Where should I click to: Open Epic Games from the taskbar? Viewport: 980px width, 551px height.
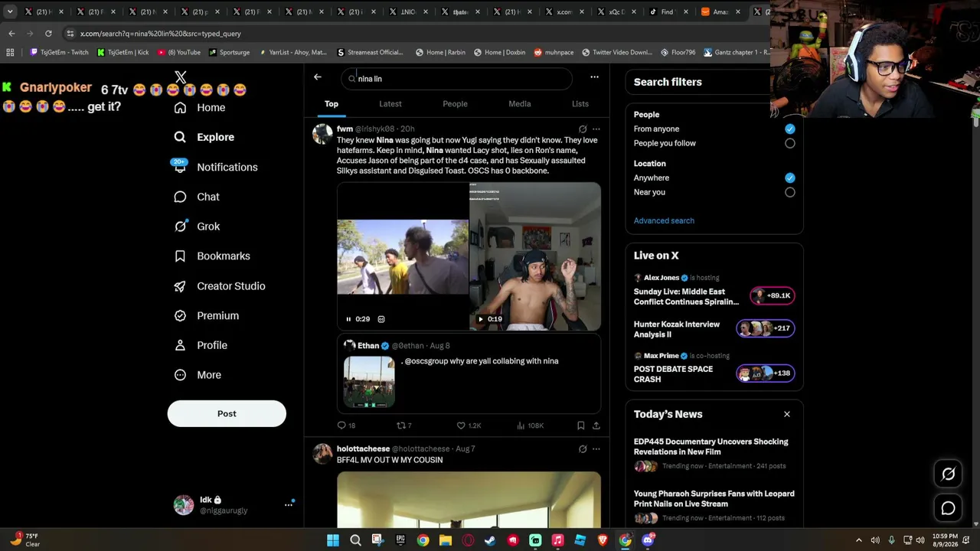pos(400,540)
